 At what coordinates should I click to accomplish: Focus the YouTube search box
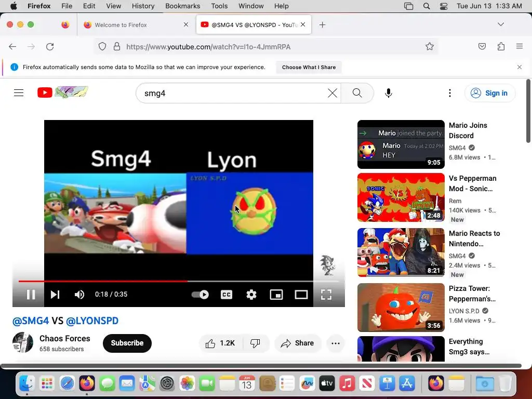[234, 93]
